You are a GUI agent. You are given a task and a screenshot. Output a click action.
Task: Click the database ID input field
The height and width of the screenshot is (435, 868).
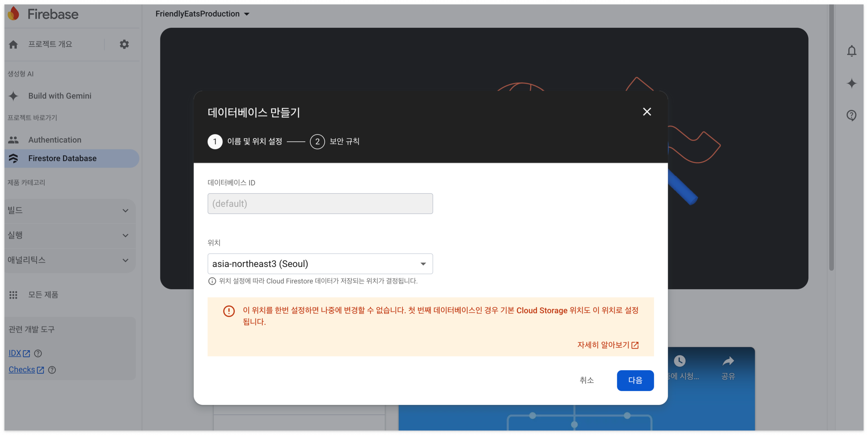pyautogui.click(x=320, y=203)
